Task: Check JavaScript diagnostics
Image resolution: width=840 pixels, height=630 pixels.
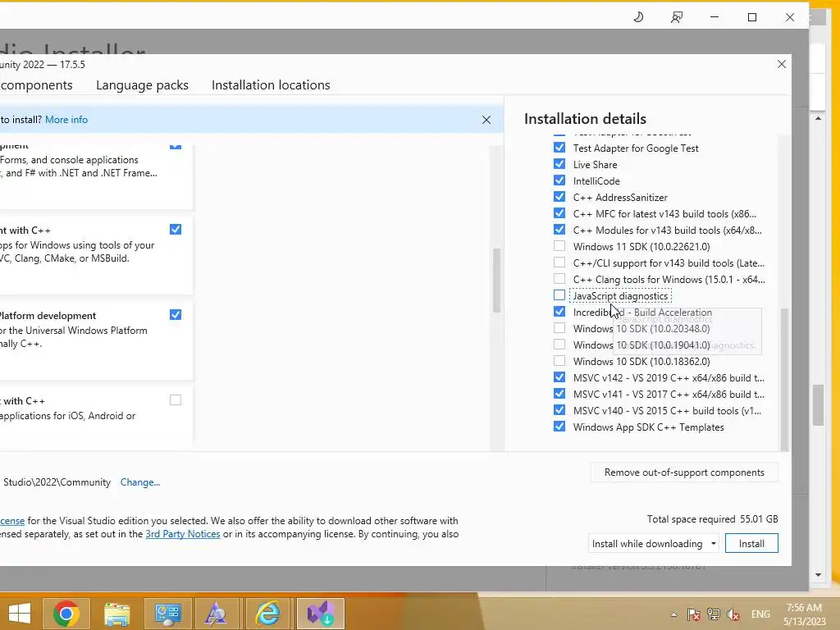Action: point(559,295)
